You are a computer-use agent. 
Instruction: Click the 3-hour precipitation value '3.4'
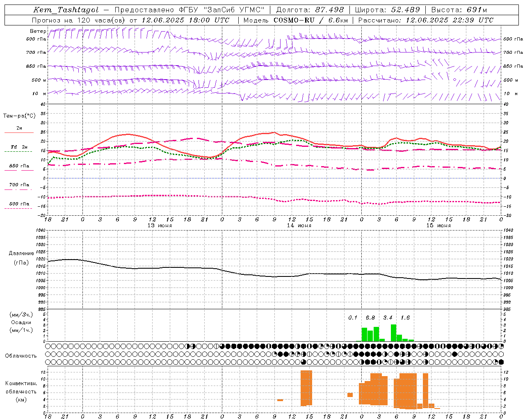[x=388, y=318]
